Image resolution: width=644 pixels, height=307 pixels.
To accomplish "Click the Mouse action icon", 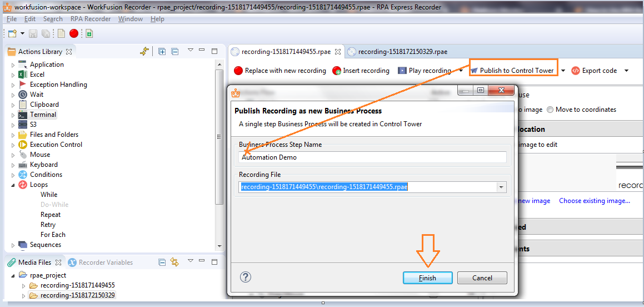I will 23,155.
